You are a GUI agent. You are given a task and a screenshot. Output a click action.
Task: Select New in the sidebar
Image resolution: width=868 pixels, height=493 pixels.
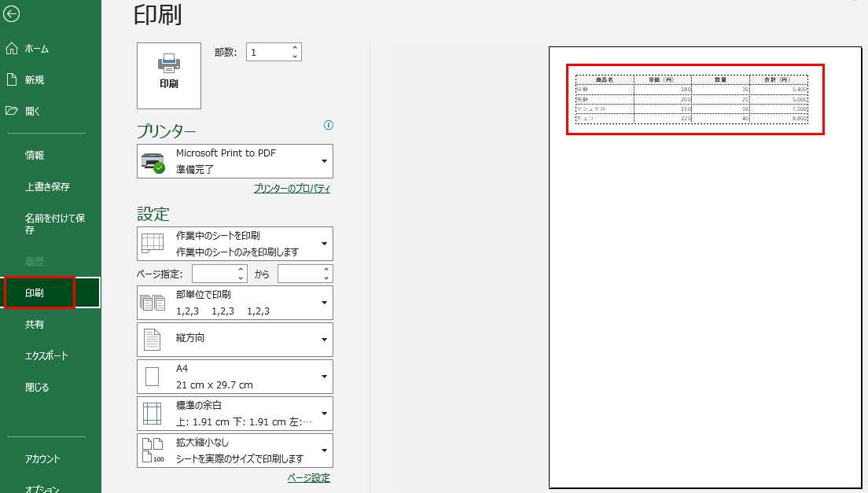tap(34, 79)
